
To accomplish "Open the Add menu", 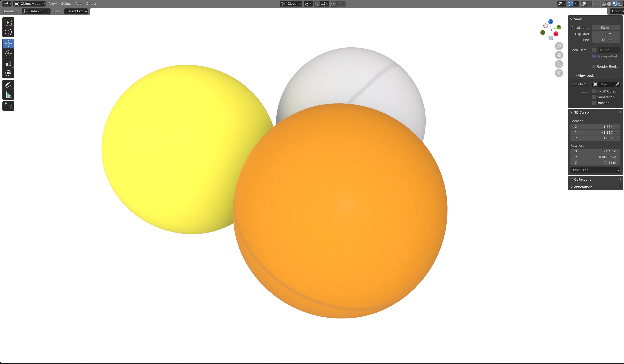I will (x=78, y=4).
